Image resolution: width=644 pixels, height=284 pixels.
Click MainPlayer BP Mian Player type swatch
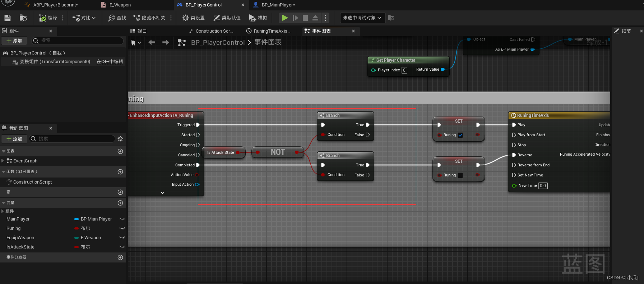[x=77, y=219]
